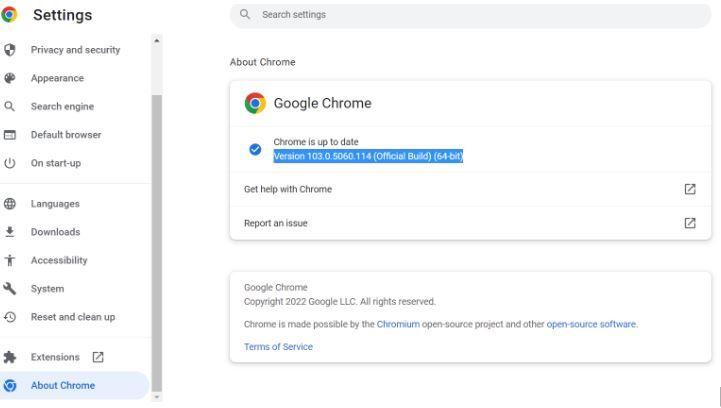This screenshot has height=408, width=721.
Task: Open Reset and clean up settings
Action: click(72, 317)
